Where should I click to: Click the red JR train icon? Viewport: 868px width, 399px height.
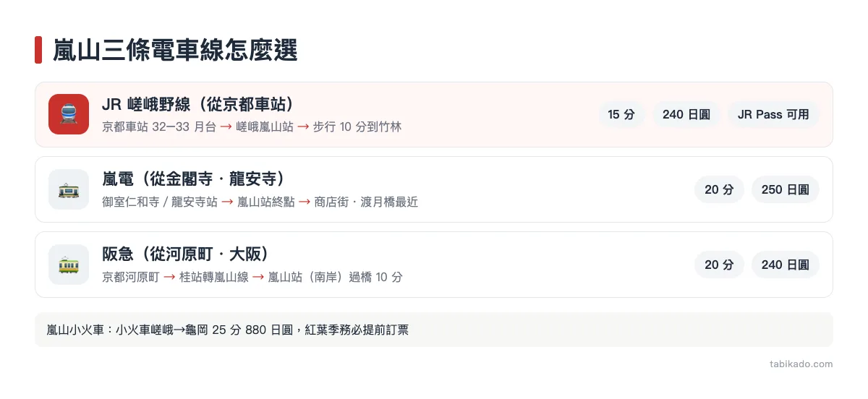tap(69, 114)
